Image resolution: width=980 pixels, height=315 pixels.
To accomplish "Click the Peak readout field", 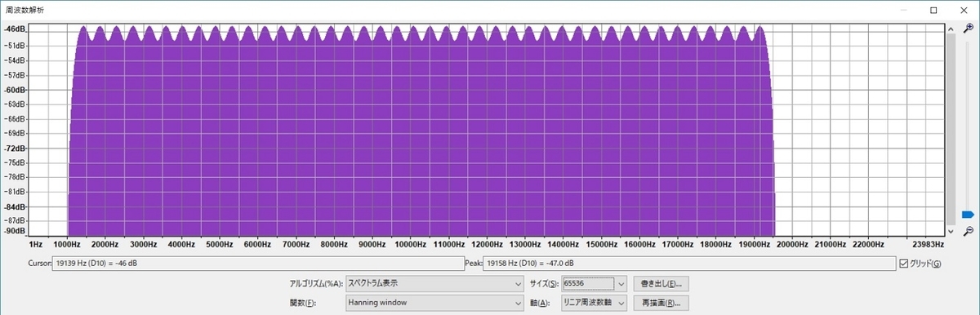I will 688,264.
